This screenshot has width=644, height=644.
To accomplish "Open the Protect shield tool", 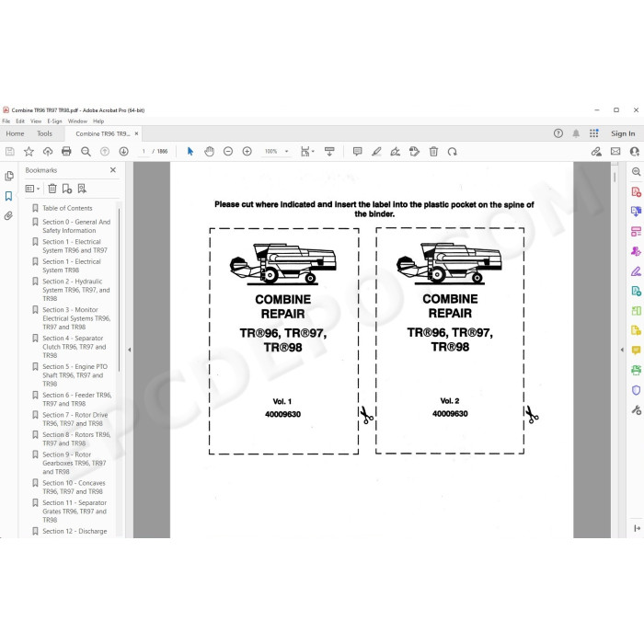I will [636, 390].
